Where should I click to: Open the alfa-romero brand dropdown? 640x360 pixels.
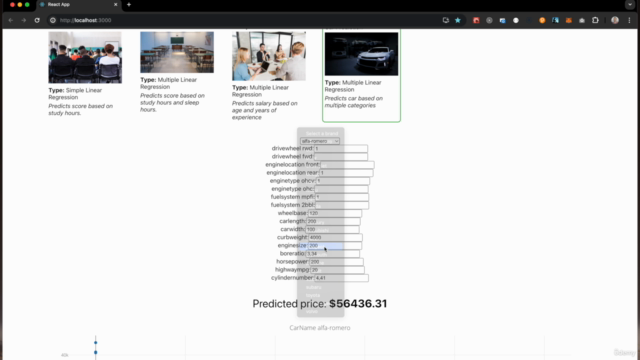click(x=320, y=141)
